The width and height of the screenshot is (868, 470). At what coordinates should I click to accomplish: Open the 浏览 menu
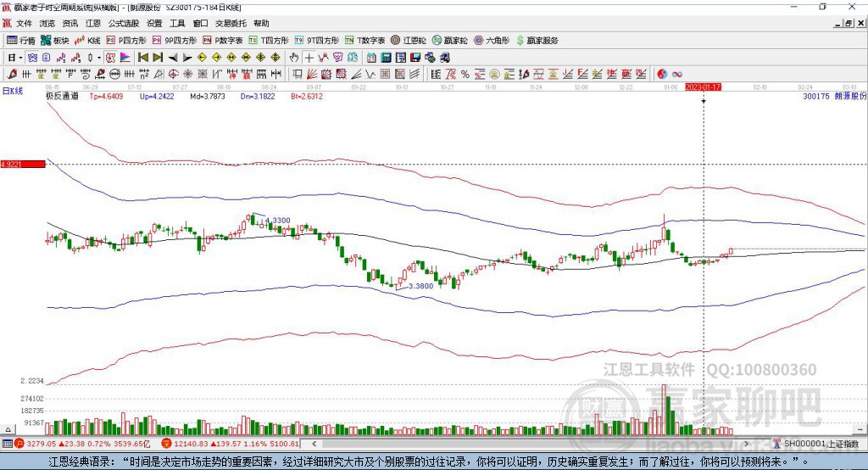click(47, 23)
